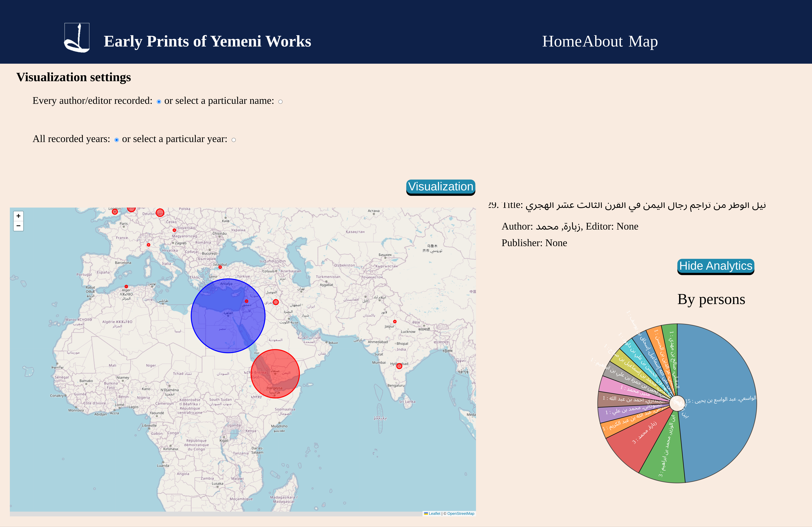Click the red marker over Deutschland

coord(160,213)
